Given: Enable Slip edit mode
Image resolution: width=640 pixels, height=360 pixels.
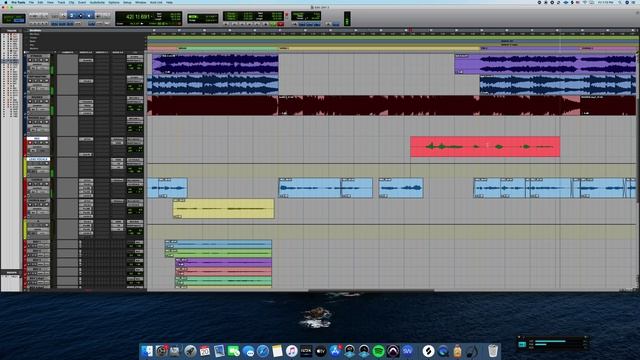Looking at the screenshot, I should [x=8, y=20].
